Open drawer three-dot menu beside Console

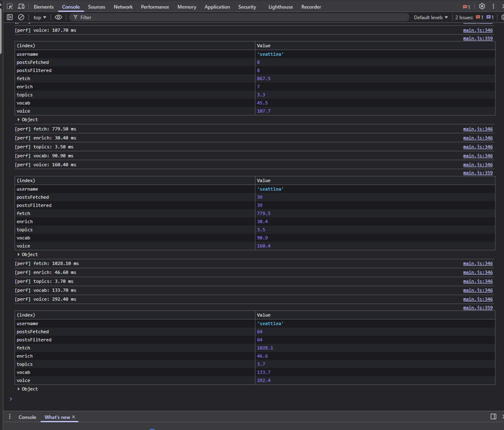coord(10,417)
